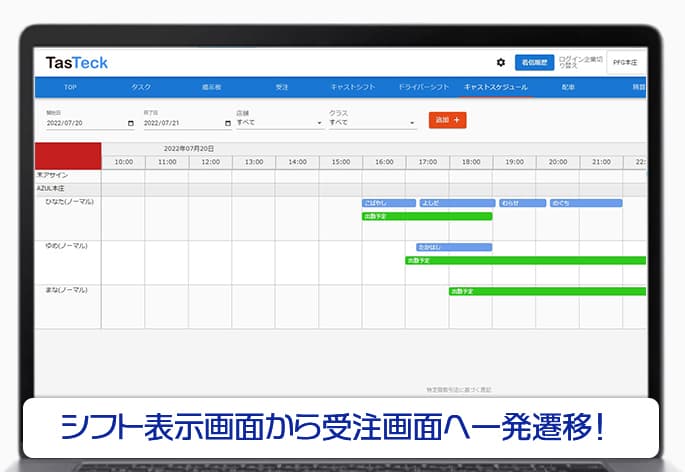
Task: Go to the TOP tab
Action: pyautogui.click(x=69, y=87)
